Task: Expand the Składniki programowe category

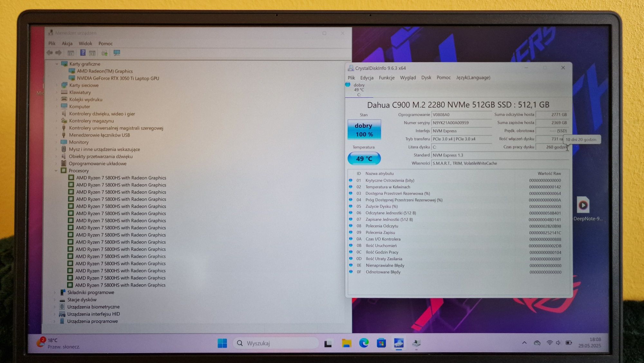Action: click(x=55, y=292)
